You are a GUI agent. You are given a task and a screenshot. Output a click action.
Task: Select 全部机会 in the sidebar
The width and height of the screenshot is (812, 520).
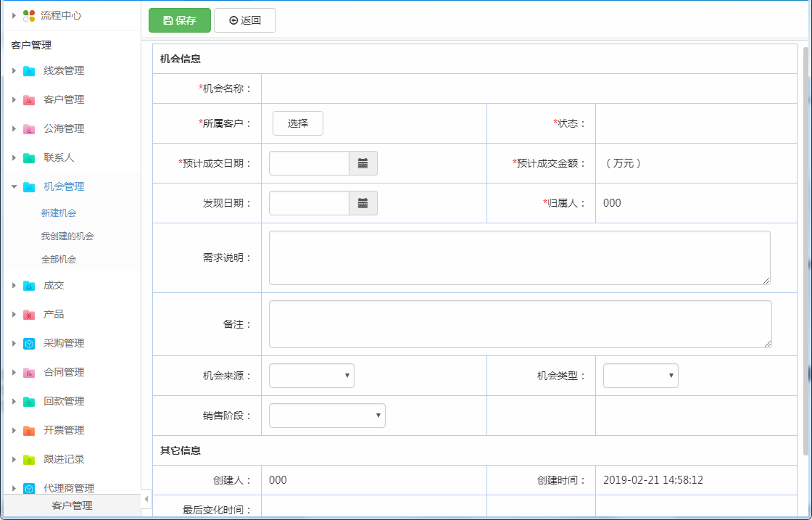pos(59,260)
